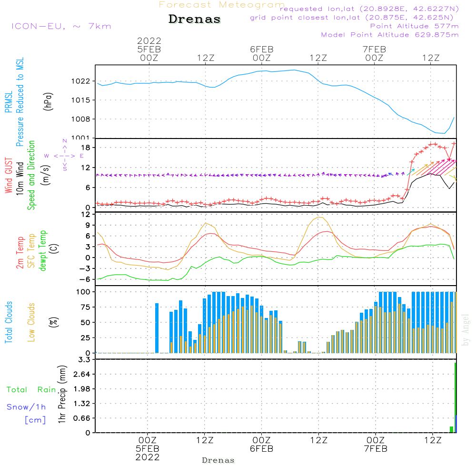Click the ICON-EU ~7km model label
The image size is (476, 476).
coord(61,26)
